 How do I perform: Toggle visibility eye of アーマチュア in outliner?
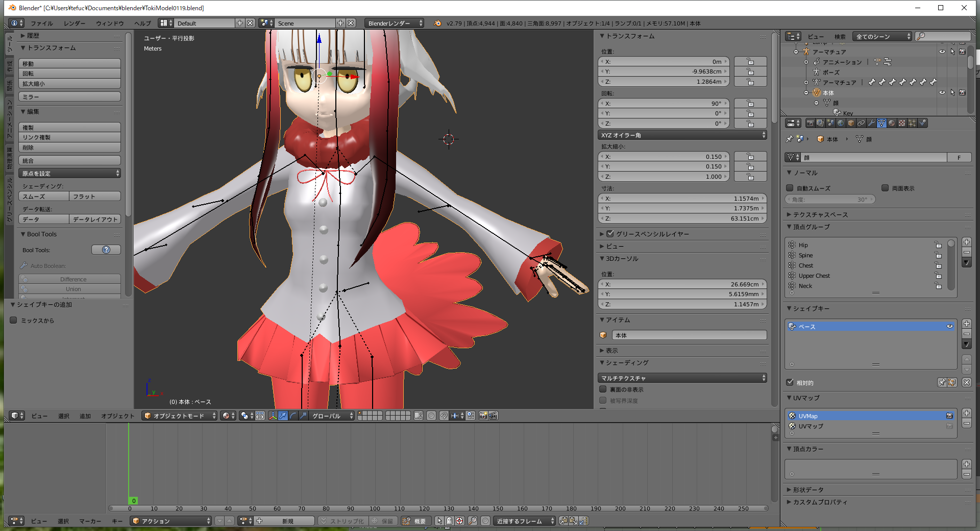point(942,52)
